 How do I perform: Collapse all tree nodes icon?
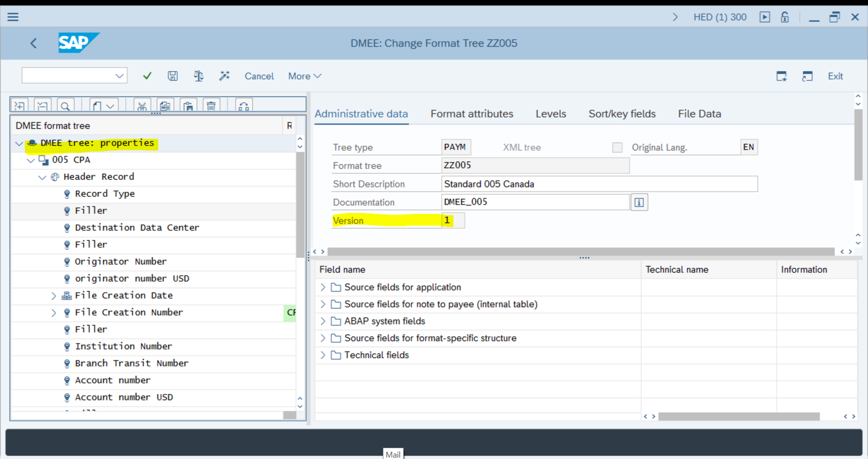42,106
